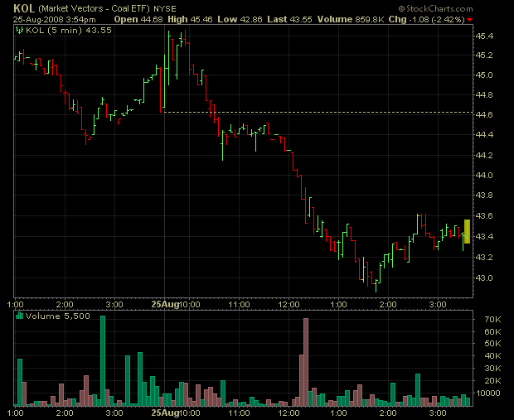514x420 pixels.
Task: Click the tallest green volume bar near 70K
Action: (x=103, y=360)
